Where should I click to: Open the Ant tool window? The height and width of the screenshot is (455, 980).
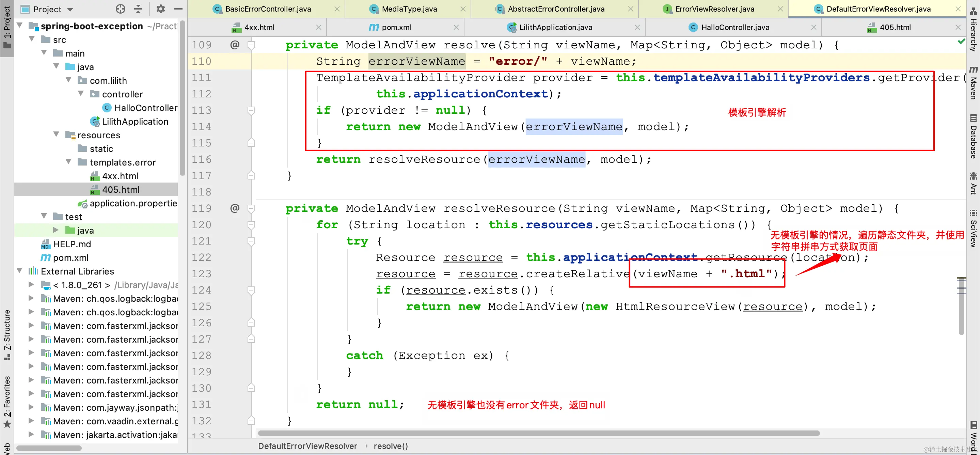[974, 183]
